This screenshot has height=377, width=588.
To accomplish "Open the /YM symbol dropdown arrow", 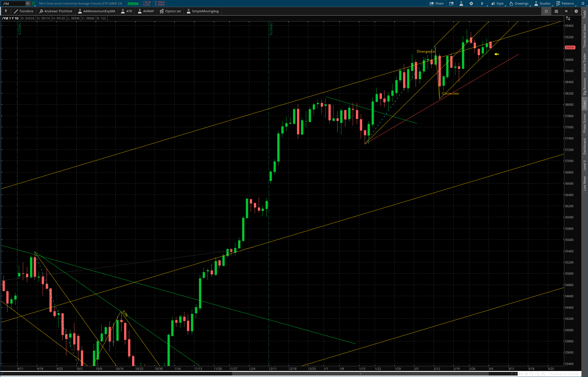I will tap(28, 3).
